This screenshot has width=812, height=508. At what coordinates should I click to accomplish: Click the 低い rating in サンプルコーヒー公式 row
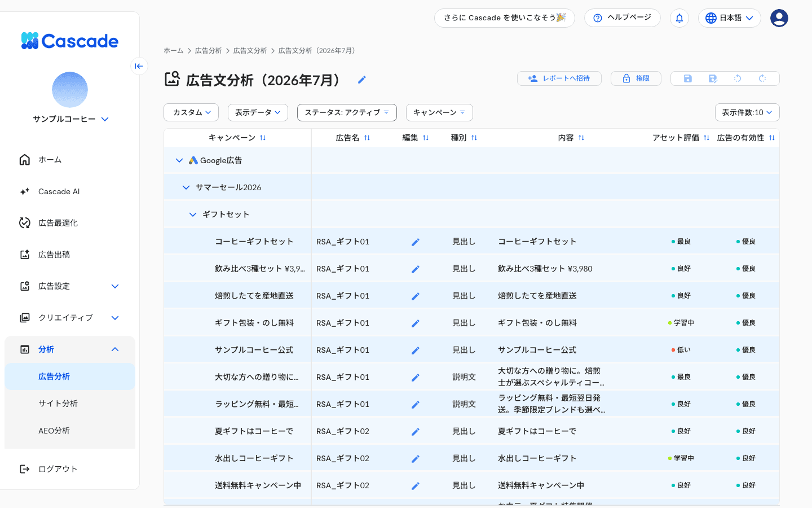681,350
